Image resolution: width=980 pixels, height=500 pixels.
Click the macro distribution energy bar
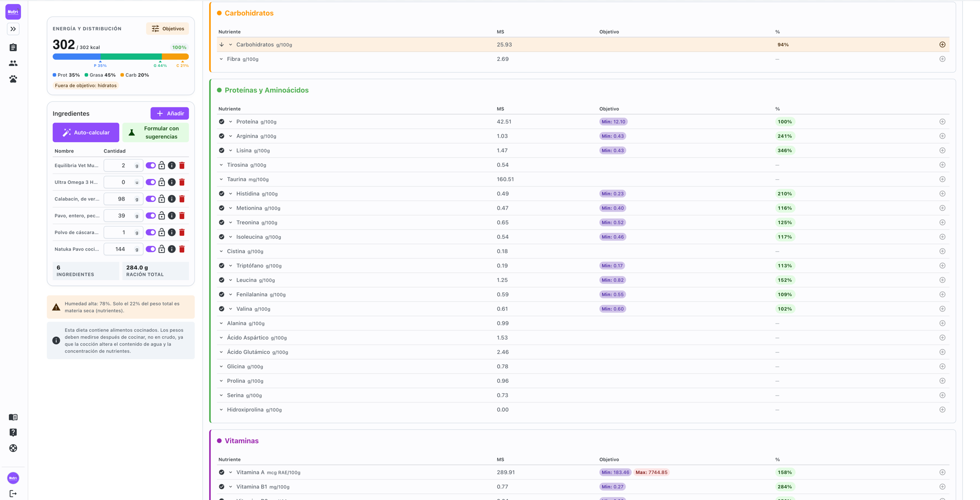click(x=121, y=57)
